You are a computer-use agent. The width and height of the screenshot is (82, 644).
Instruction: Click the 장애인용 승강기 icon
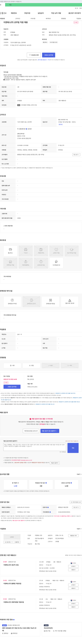coord(32,301)
